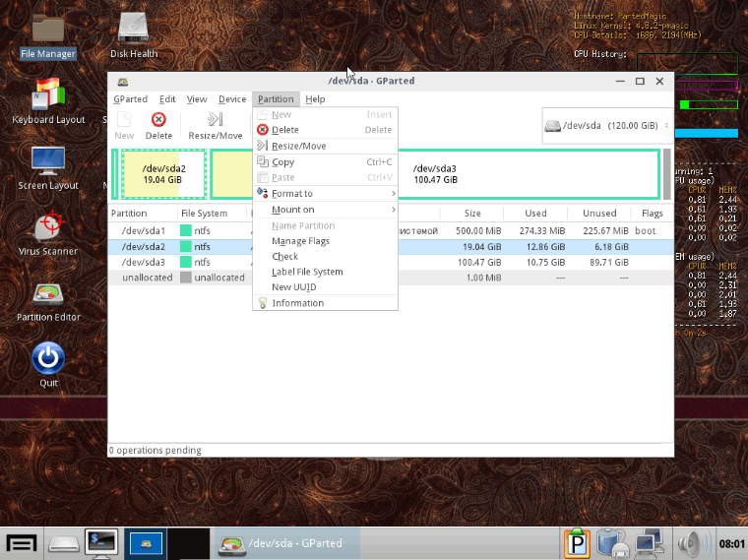Click the drive icon in the taskbar
Viewport: 748px width, 560px height.
pos(64,543)
